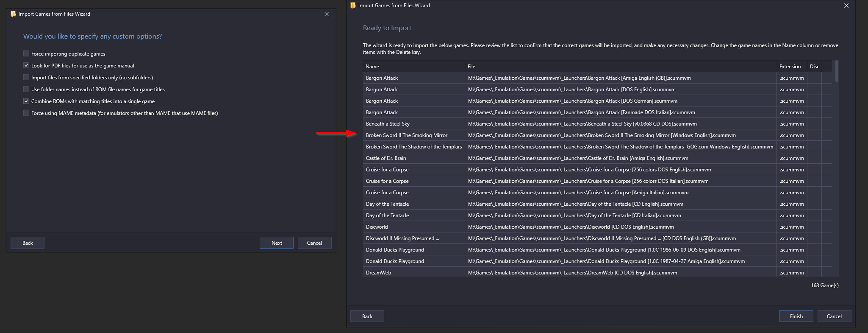
Task: Enable import from specified folders only
Action: pyautogui.click(x=26, y=77)
